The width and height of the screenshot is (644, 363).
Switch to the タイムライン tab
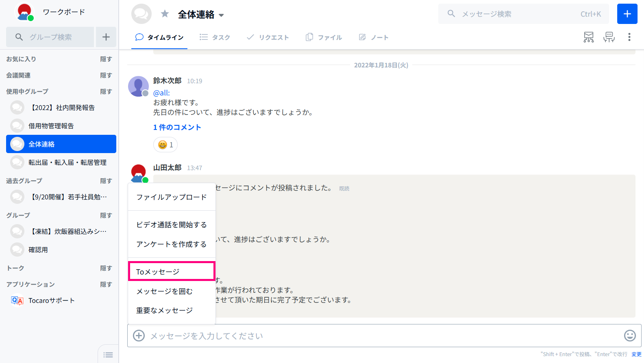pyautogui.click(x=159, y=37)
